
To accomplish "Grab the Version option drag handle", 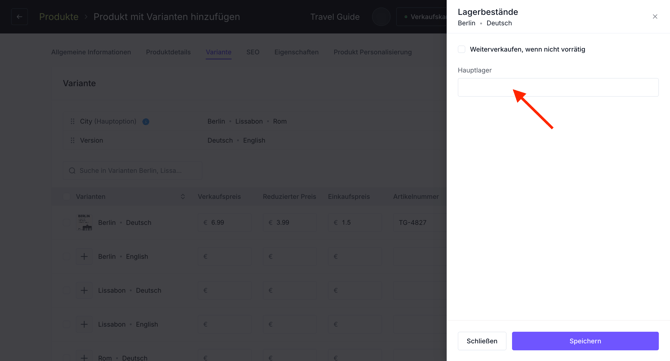I will pos(72,141).
